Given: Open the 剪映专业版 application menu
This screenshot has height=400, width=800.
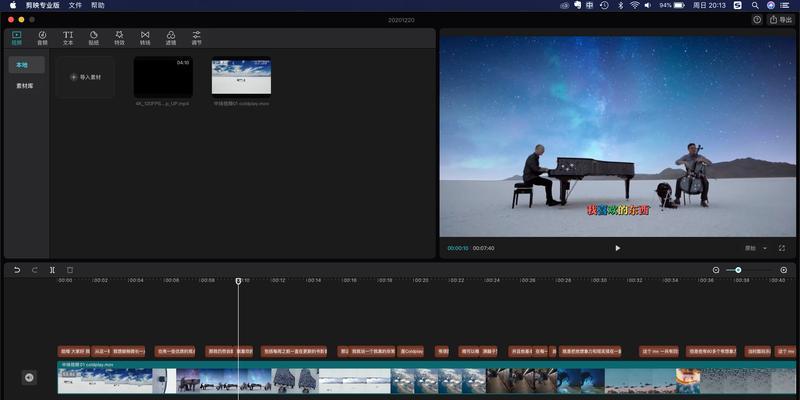Looking at the screenshot, I should point(43,5).
